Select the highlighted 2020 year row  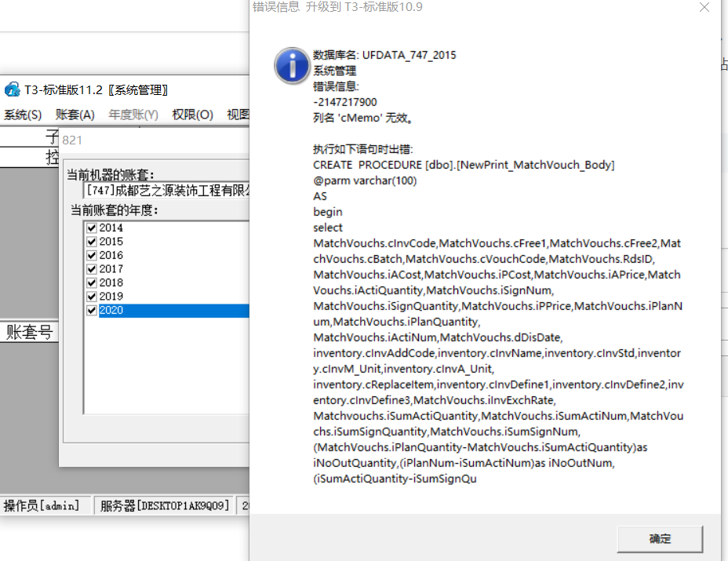point(174,310)
